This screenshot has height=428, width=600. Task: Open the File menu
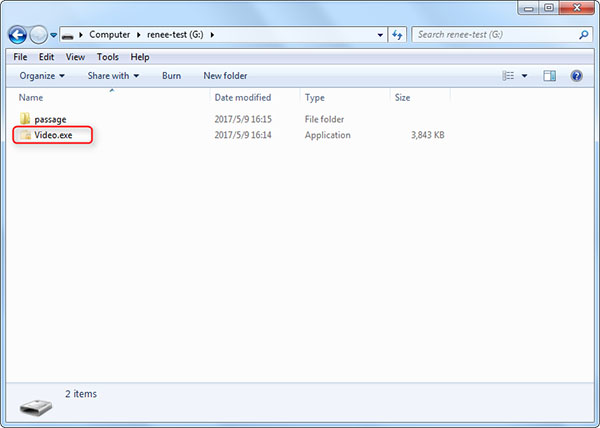tap(19, 57)
